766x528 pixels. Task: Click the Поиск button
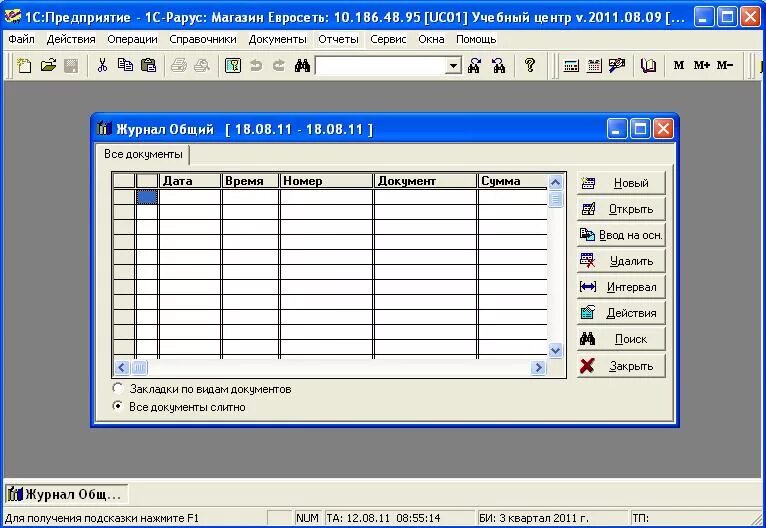621,338
